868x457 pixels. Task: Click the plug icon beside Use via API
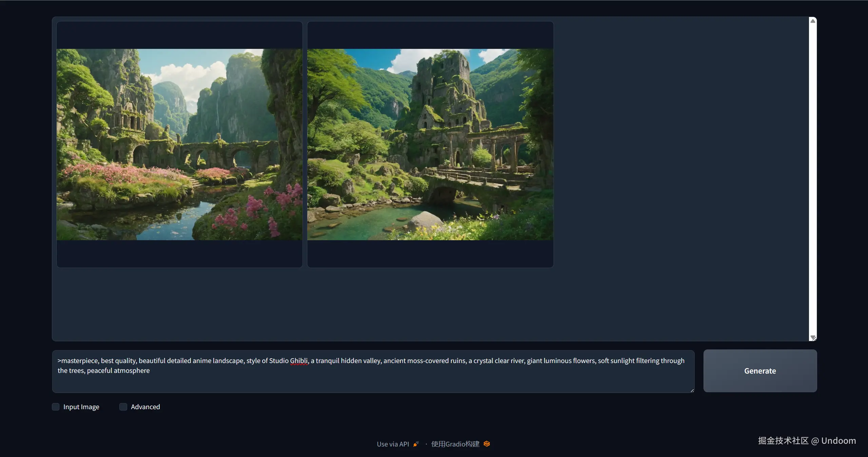tap(416, 444)
